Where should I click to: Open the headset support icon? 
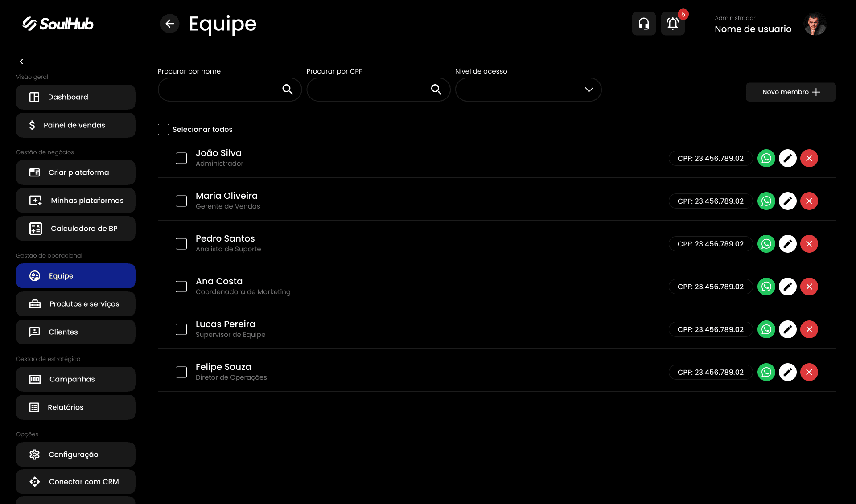[643, 24]
